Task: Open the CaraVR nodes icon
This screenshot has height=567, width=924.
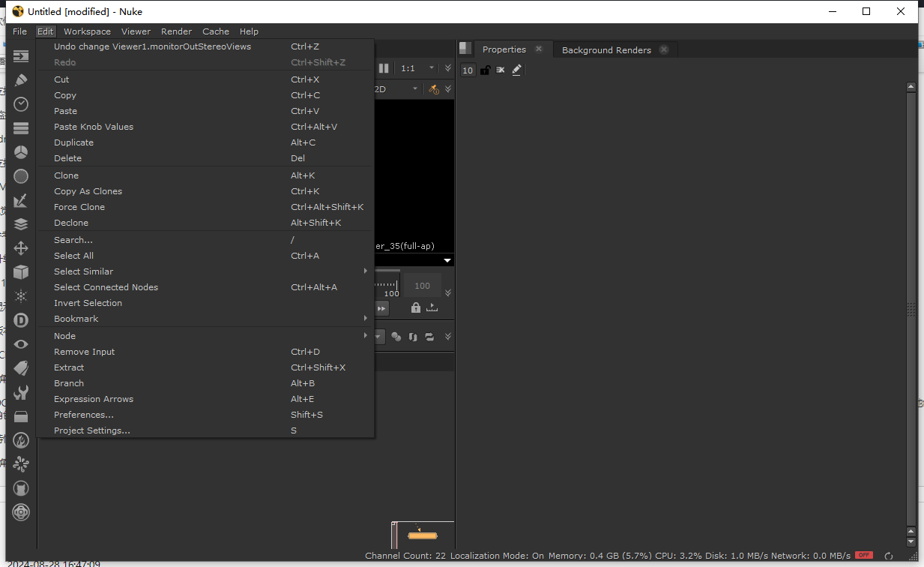Action: (x=21, y=488)
